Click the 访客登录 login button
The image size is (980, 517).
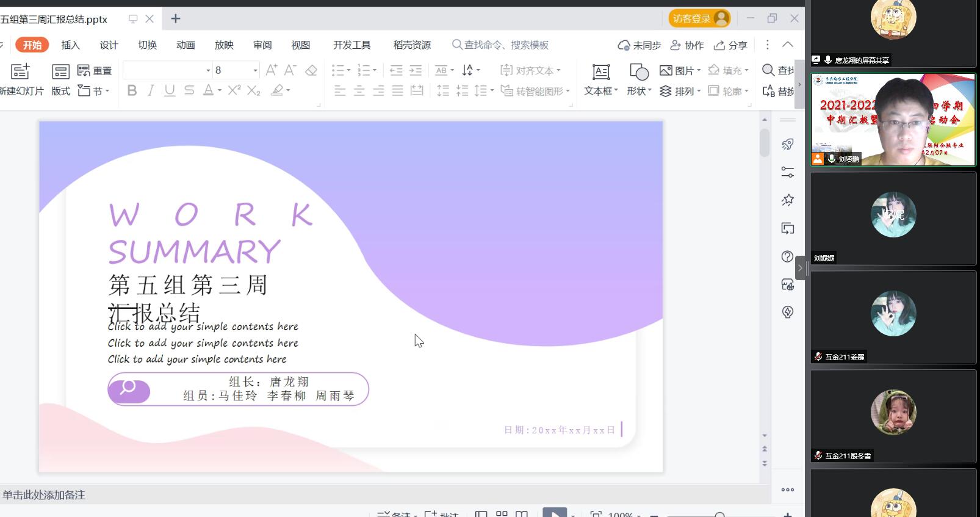point(699,18)
